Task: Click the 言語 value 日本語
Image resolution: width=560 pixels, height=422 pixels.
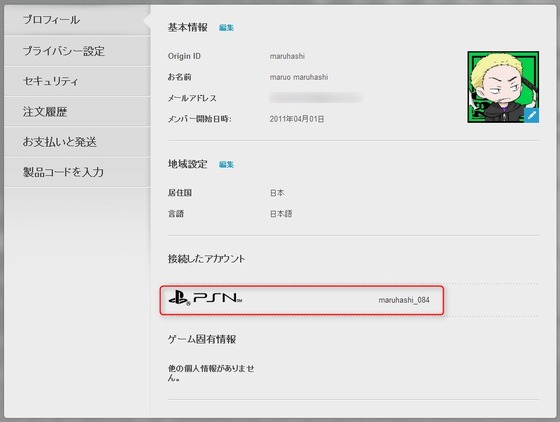Action: point(281,214)
